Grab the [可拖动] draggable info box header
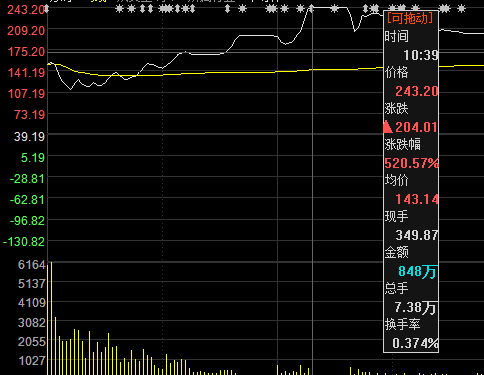 (410, 18)
